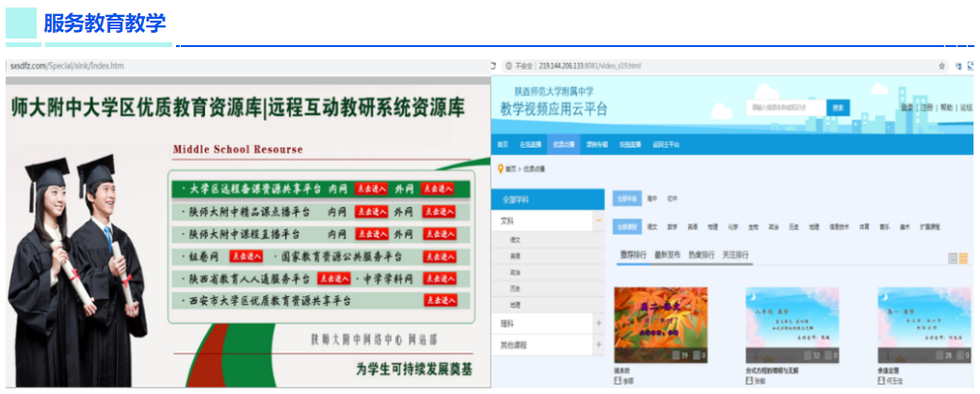Click 内网 点击进入 for 陕师大附中精品课点播平台
Image resolution: width=980 pixels, height=394 pixels.
371,212
